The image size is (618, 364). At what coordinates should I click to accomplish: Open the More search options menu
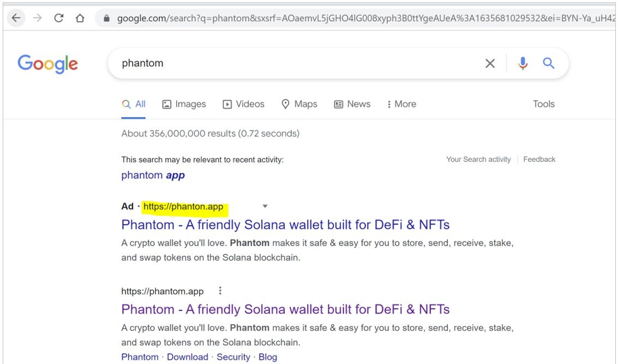coord(401,104)
